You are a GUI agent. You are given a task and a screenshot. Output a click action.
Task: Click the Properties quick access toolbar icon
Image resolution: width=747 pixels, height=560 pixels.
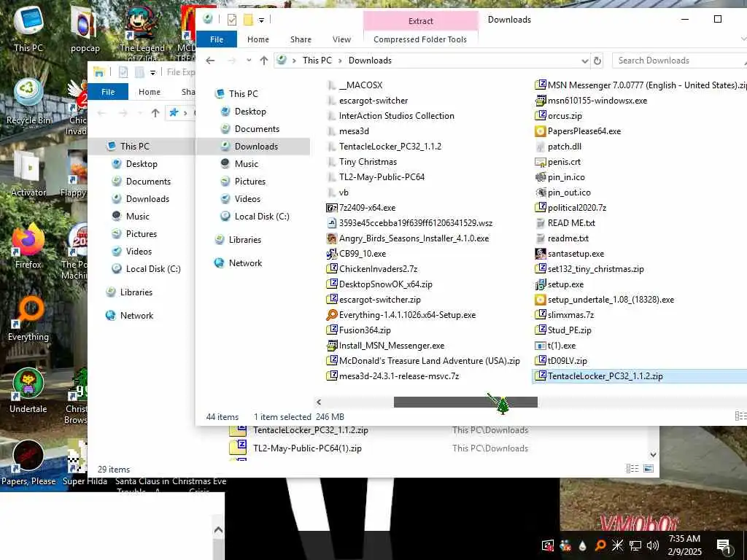(x=231, y=20)
